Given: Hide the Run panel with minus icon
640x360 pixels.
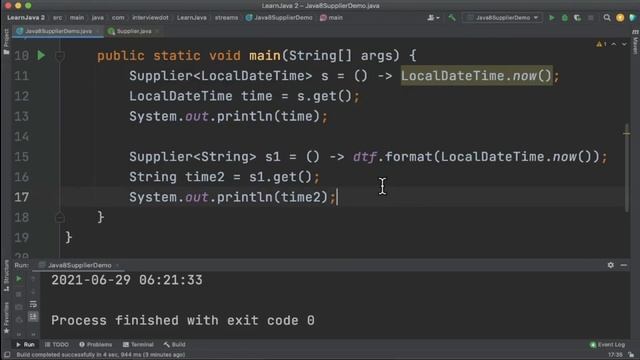Looking at the screenshot, I should (x=624, y=265).
